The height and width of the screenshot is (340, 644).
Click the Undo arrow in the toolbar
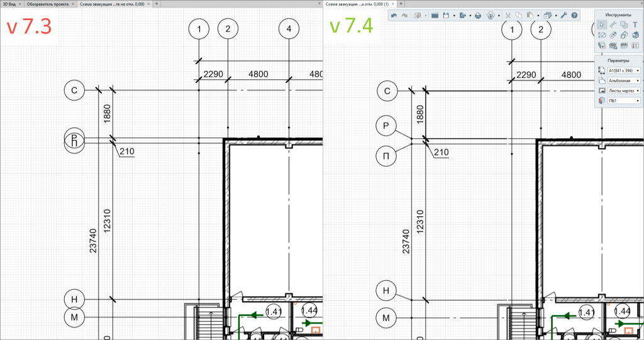[x=394, y=15]
